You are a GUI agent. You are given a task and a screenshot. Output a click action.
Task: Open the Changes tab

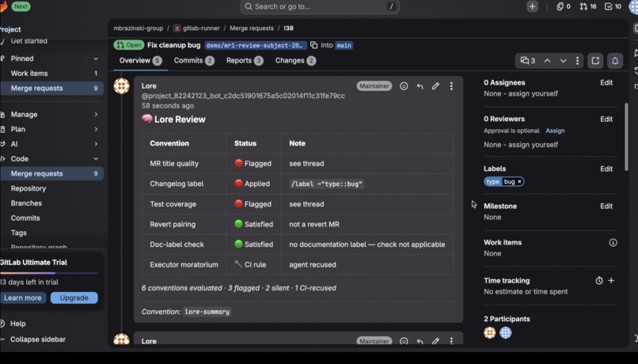click(x=295, y=61)
